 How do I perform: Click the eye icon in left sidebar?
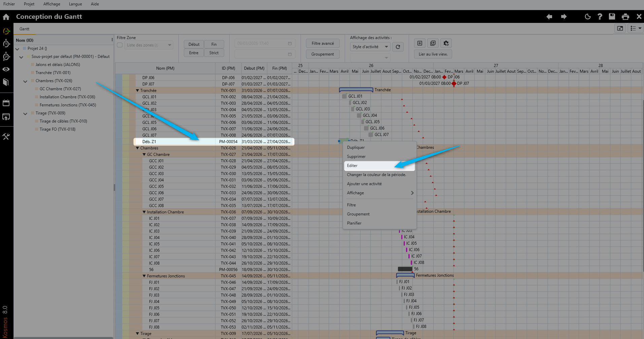6,69
